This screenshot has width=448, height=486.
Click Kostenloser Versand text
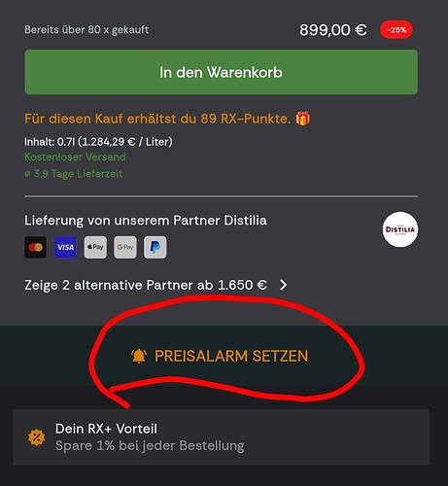tap(75, 157)
